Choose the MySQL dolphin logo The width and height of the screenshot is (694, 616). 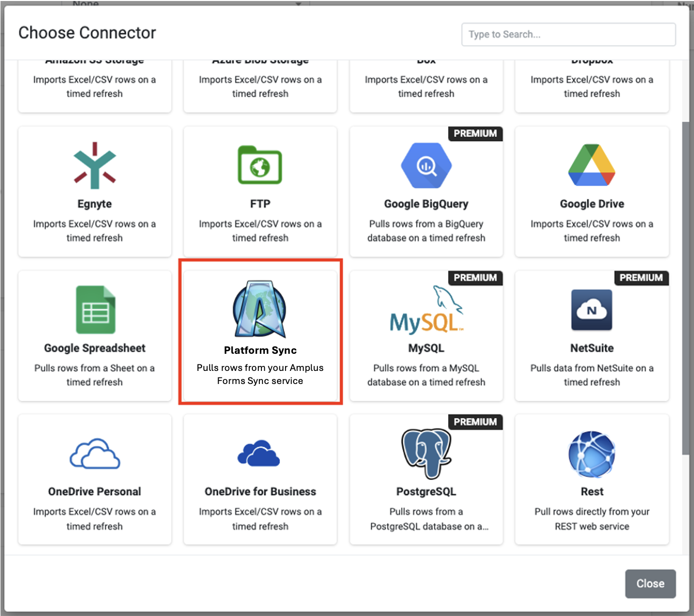tap(426, 309)
